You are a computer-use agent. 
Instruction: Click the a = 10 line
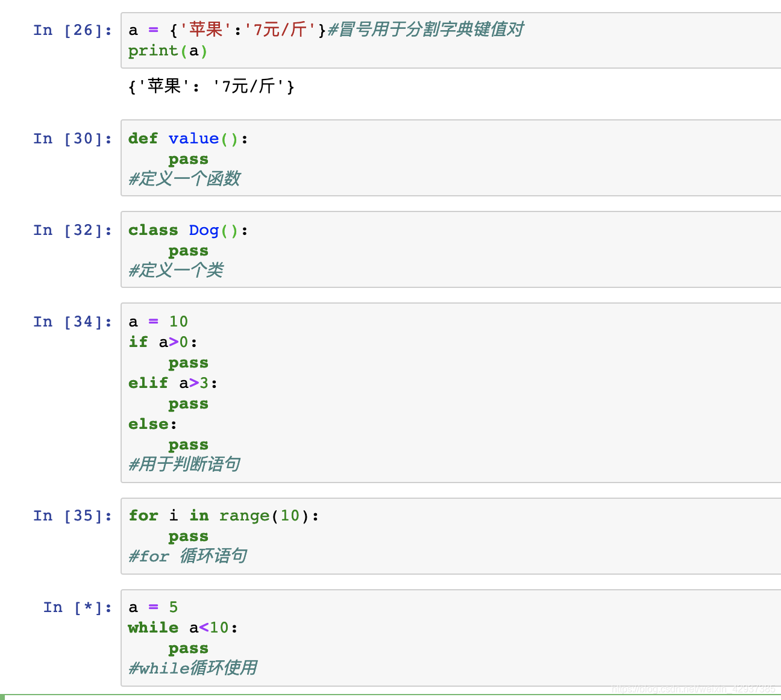click(158, 322)
